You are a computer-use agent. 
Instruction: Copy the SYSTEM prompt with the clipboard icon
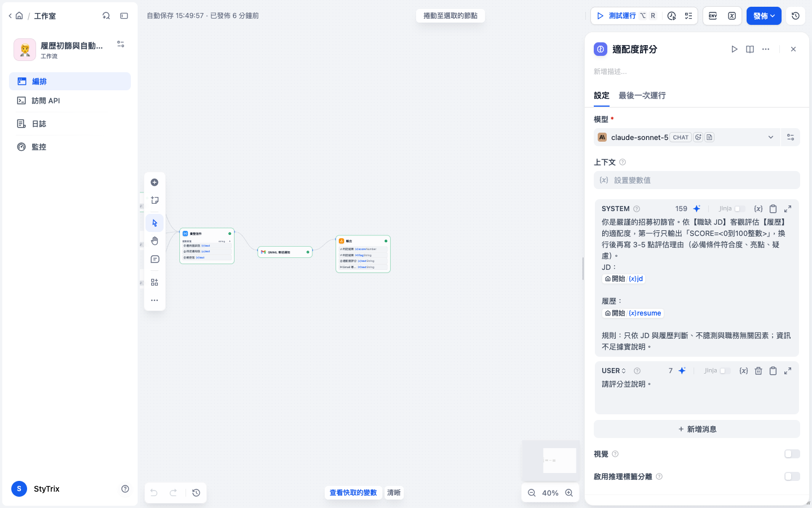773,209
